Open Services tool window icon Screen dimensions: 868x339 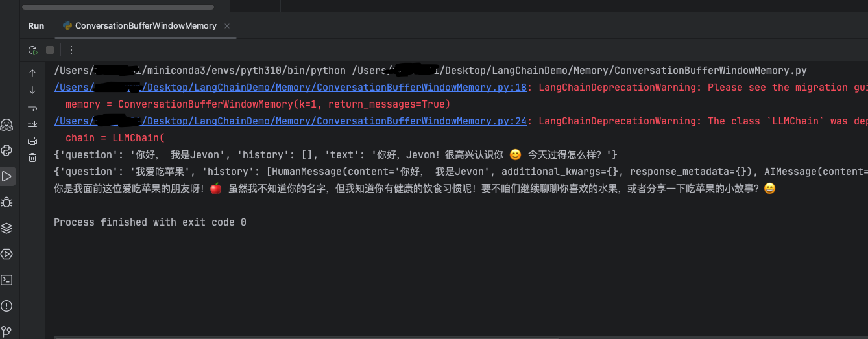tap(7, 254)
